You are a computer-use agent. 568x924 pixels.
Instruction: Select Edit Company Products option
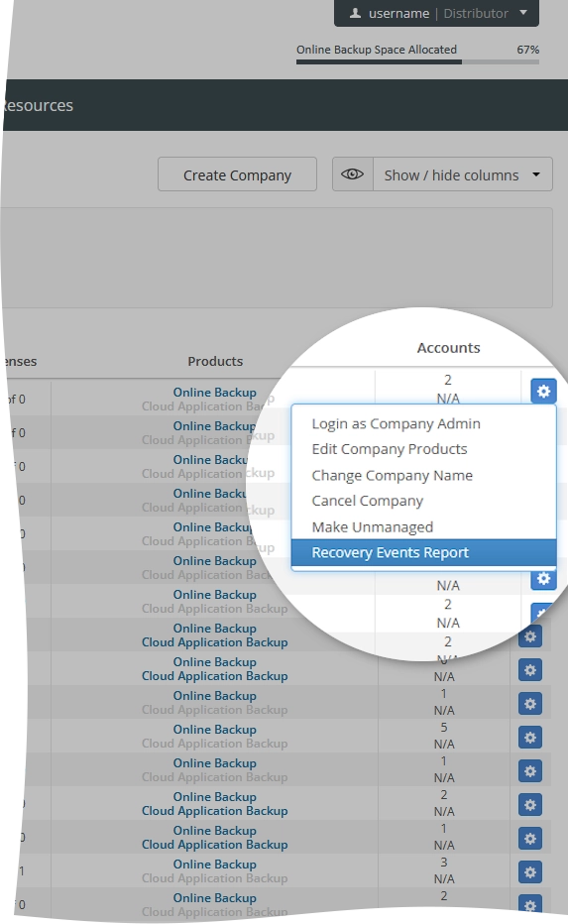point(390,449)
